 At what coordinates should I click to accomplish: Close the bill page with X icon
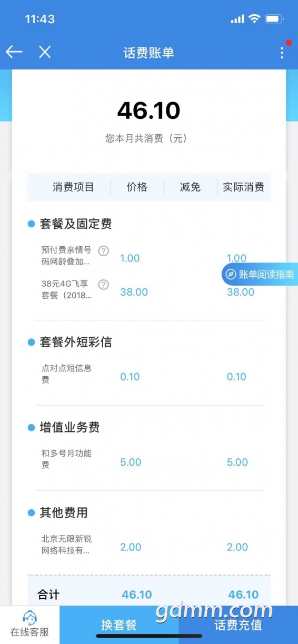tap(45, 52)
